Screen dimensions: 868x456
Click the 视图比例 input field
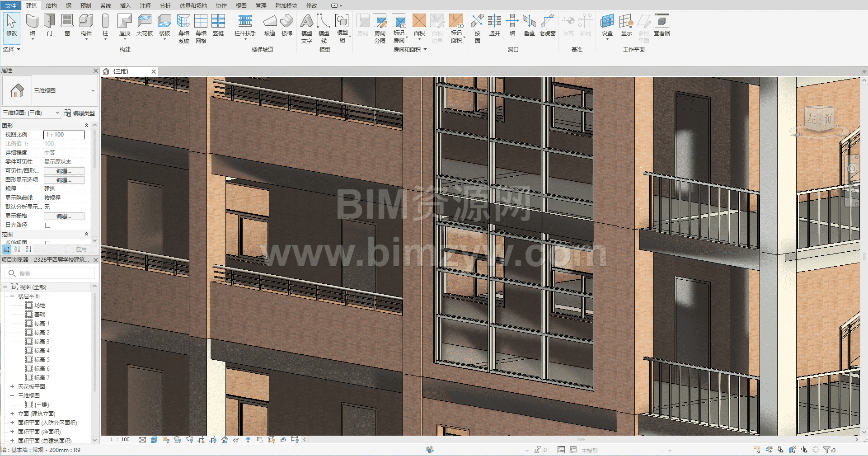[x=64, y=135]
